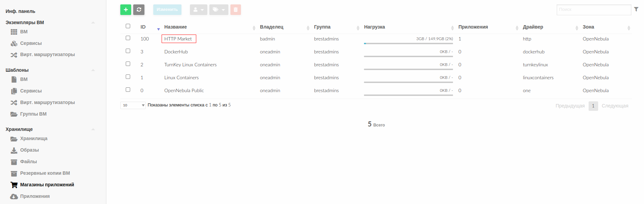Open the user ownership dropdown button

click(198, 10)
